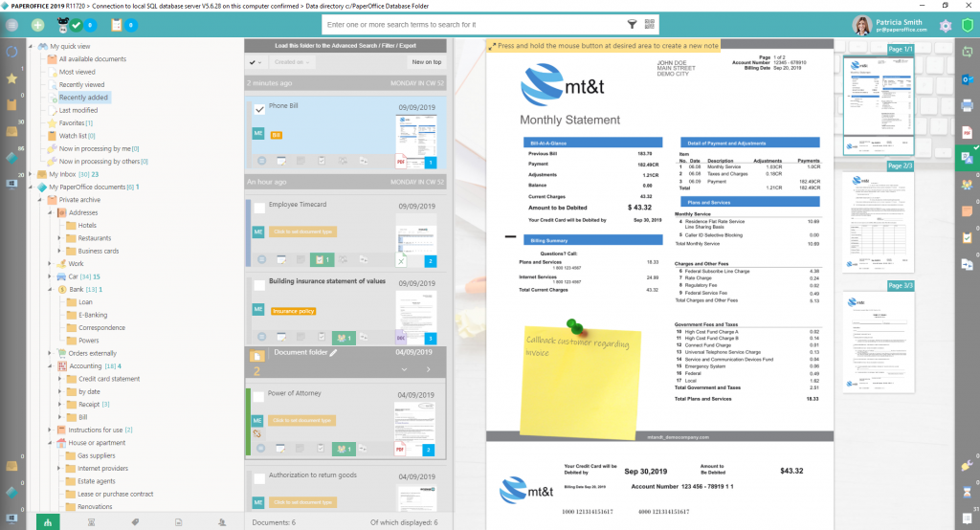Click the filter funnel icon in search bar
This screenshot has width=980, height=530.
click(x=632, y=24)
